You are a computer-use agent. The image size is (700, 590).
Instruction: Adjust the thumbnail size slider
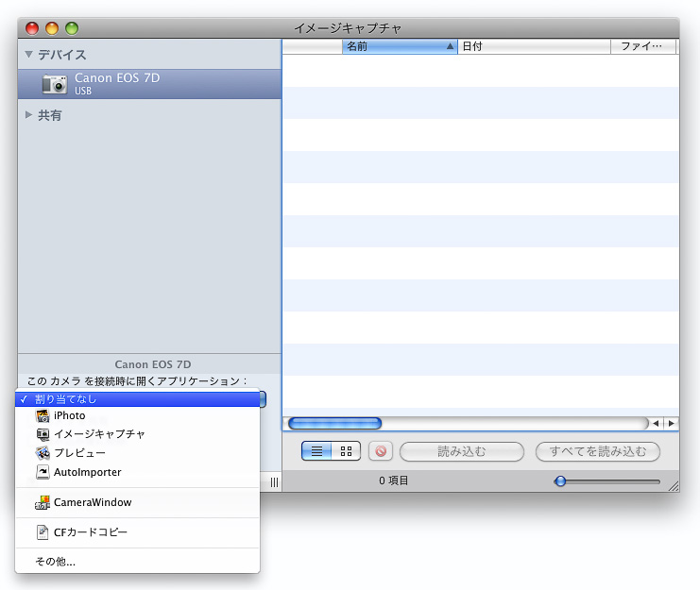560,481
